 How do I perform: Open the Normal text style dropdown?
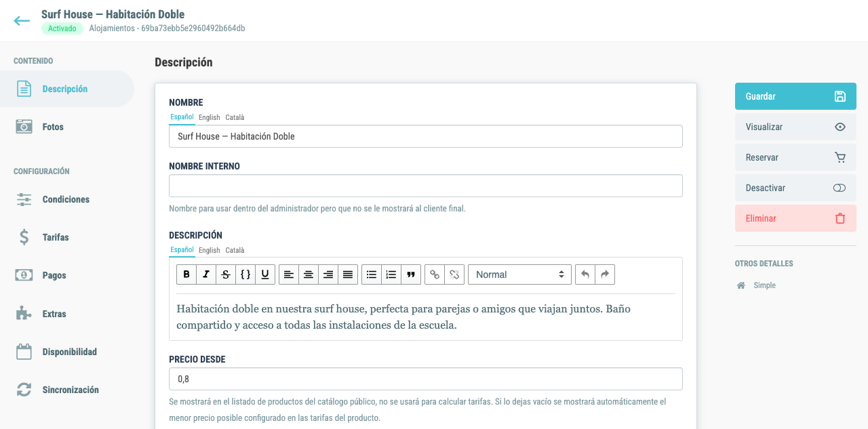coord(519,274)
